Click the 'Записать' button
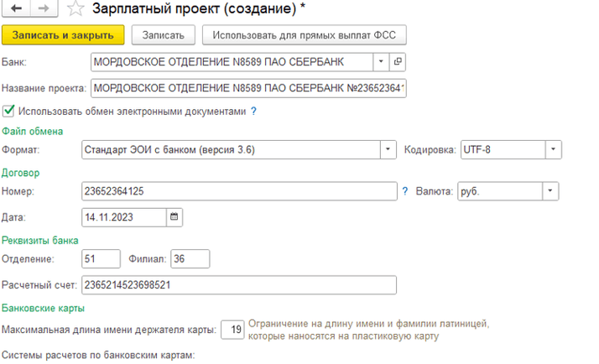The width and height of the screenshot is (599, 364). [x=164, y=34]
